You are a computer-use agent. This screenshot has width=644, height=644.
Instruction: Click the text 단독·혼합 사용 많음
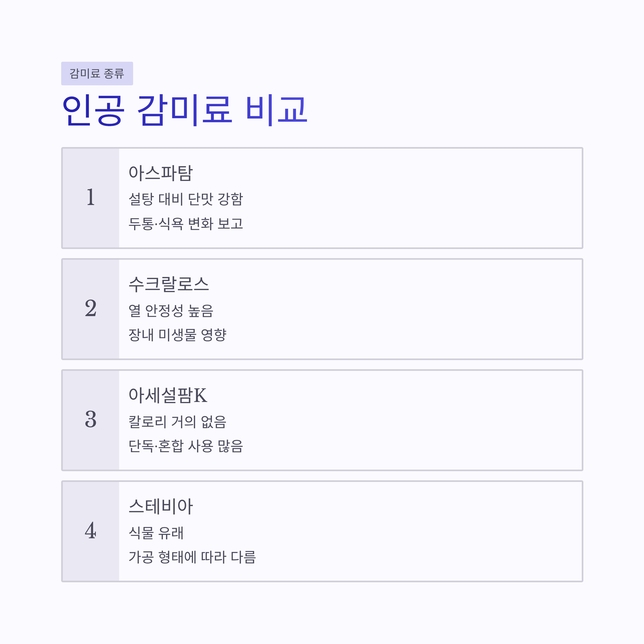tap(186, 446)
